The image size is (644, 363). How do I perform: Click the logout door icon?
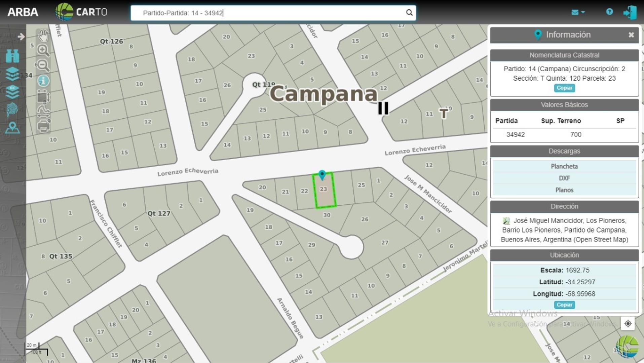click(x=630, y=13)
